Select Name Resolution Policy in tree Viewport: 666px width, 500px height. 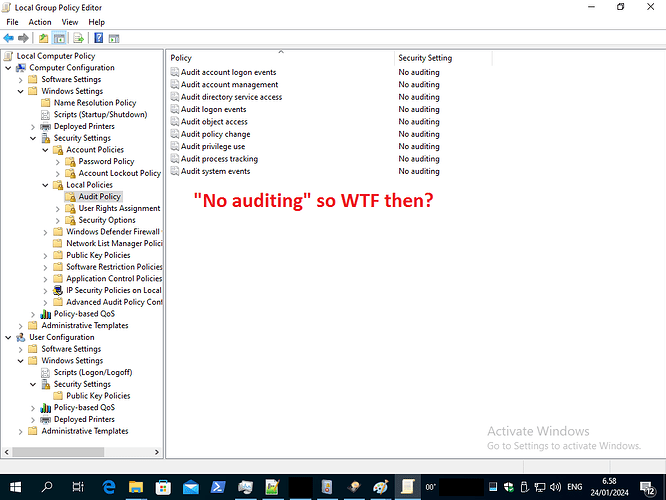[95, 103]
